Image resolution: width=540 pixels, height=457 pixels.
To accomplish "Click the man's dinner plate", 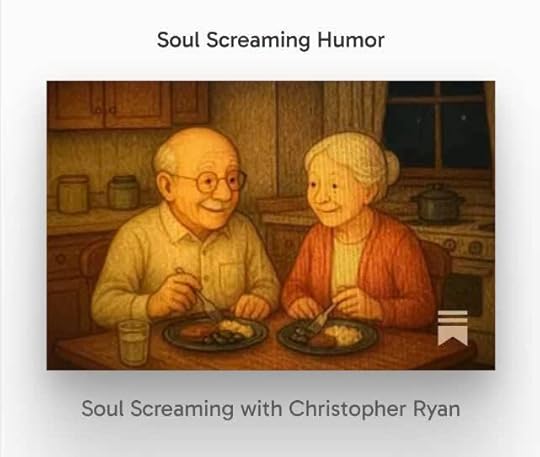I will click(215, 332).
